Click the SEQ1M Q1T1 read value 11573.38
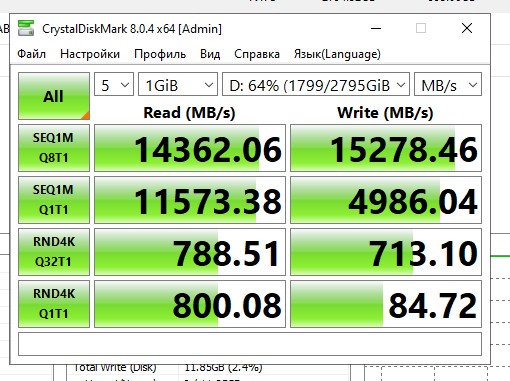Image resolution: width=510 pixels, height=381 pixels. (190, 200)
